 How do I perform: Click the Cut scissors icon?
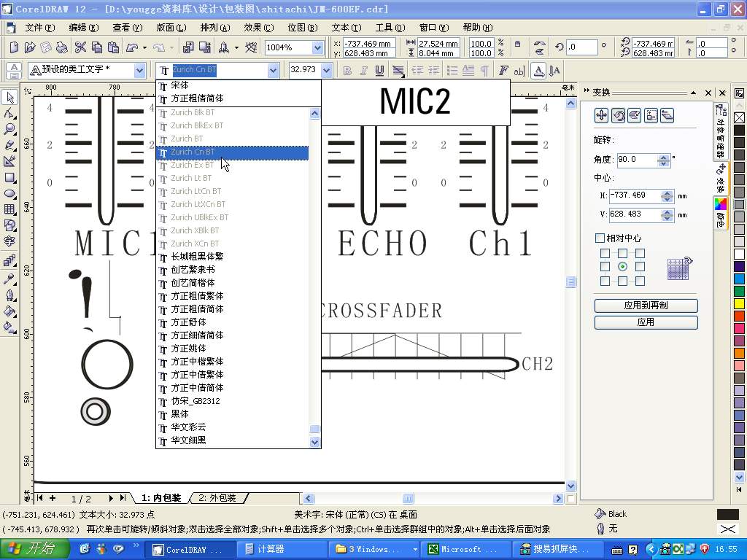80,47
